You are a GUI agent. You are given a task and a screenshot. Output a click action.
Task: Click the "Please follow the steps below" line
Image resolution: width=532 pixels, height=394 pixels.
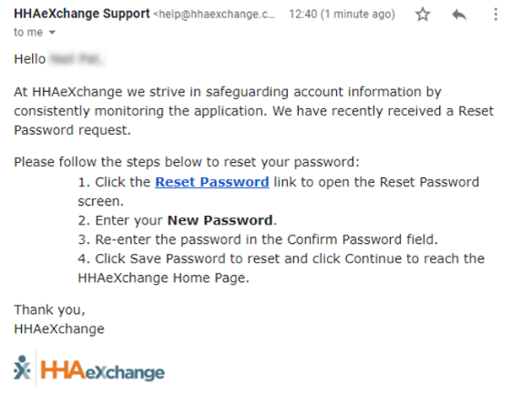pyautogui.click(x=187, y=162)
